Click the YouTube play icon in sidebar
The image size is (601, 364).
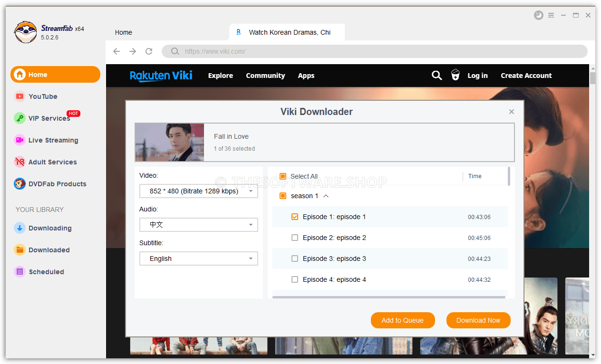[19, 96]
